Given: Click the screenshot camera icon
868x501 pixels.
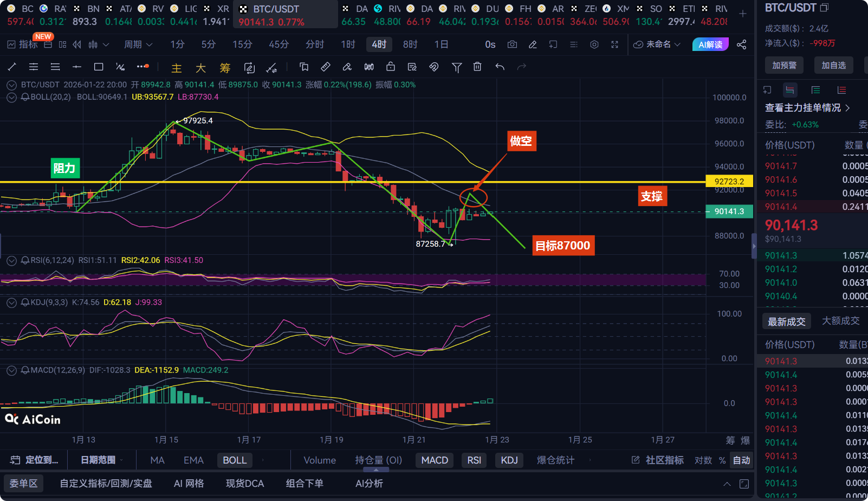Looking at the screenshot, I should point(512,44).
